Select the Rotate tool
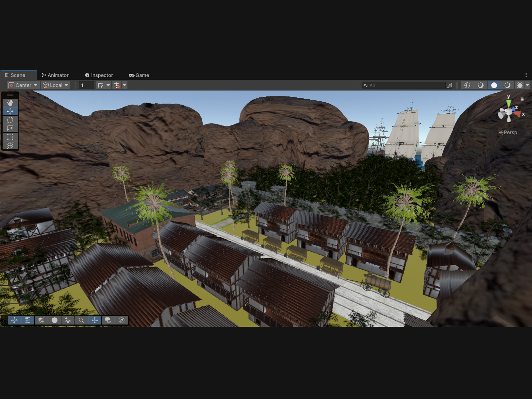Screen dimensions: 532x399 (x=10, y=120)
